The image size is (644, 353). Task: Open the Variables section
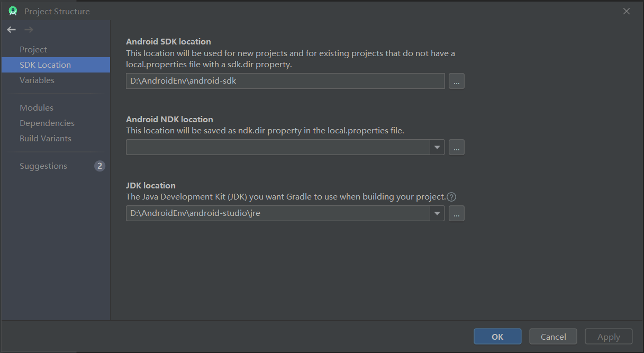click(x=37, y=80)
